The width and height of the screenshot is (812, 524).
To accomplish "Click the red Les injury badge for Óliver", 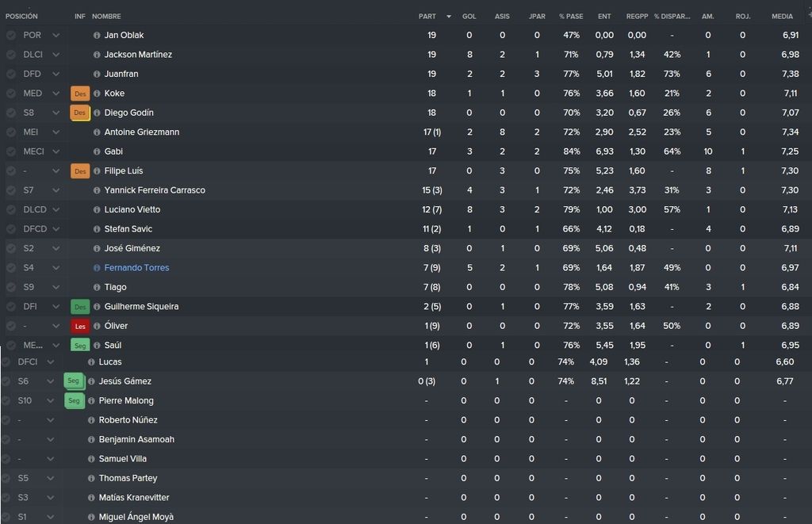I will pyautogui.click(x=80, y=326).
